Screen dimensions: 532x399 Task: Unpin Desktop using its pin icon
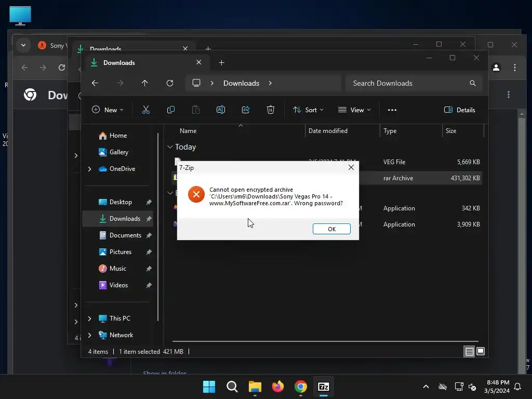click(149, 202)
